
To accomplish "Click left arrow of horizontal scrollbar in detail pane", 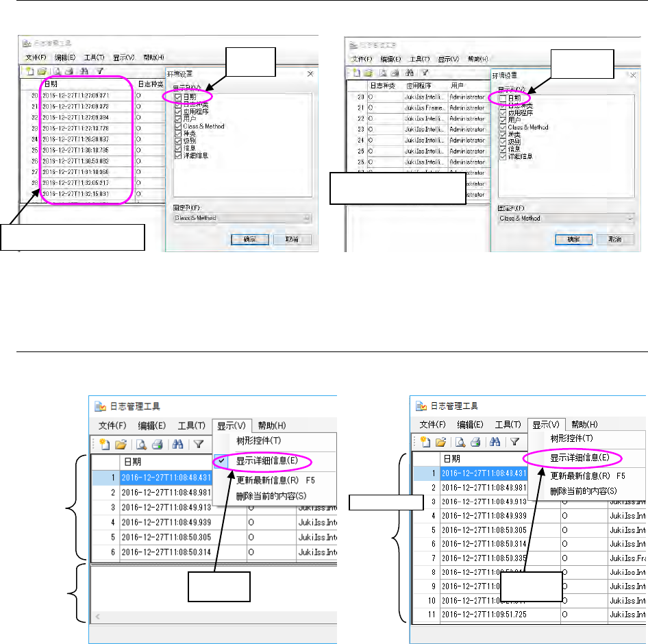I will click(x=97, y=617).
